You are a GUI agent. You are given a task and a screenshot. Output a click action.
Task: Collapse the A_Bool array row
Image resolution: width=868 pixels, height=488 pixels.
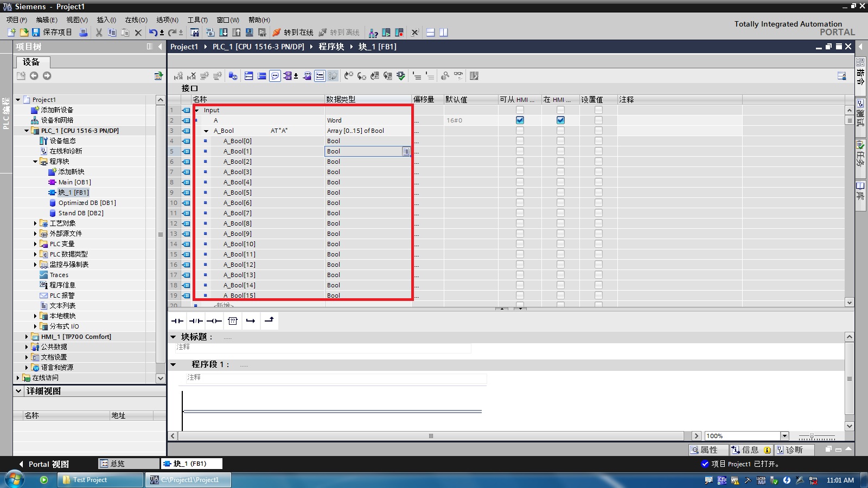206,131
